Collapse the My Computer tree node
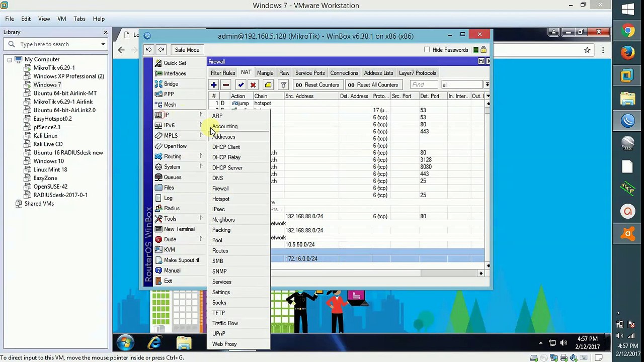Viewport: 644px width, 362px height. coord(10,59)
